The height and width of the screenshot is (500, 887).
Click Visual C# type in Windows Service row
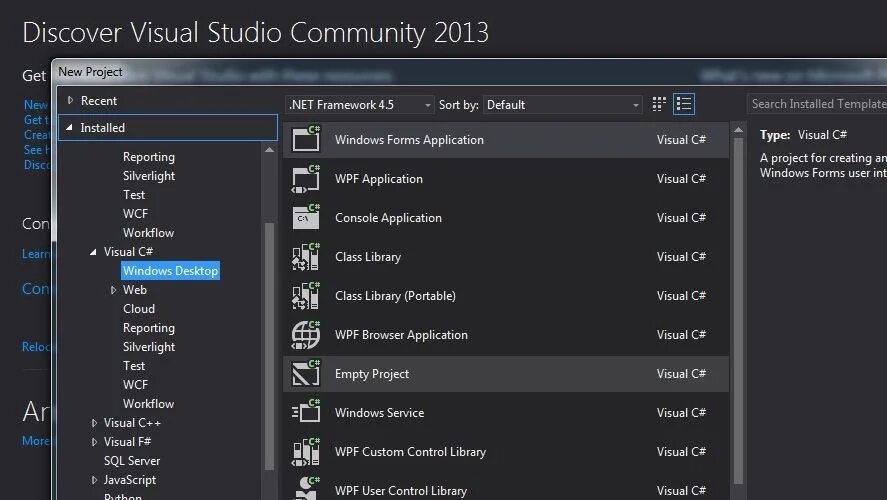(x=681, y=413)
